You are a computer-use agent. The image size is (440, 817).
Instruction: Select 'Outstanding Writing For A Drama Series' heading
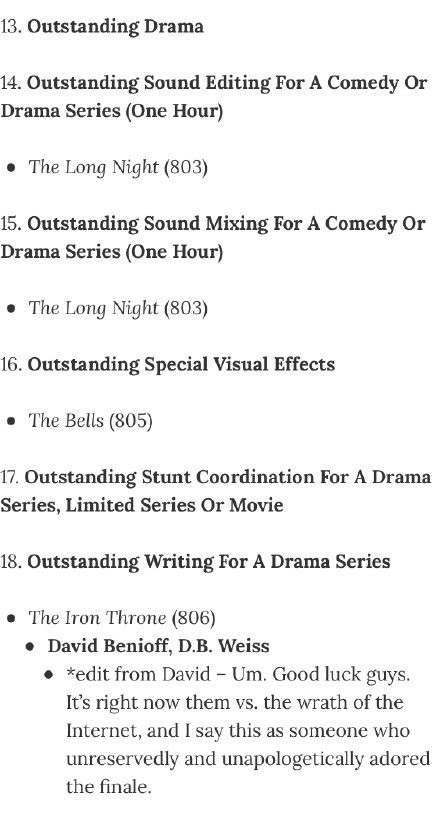click(x=209, y=561)
